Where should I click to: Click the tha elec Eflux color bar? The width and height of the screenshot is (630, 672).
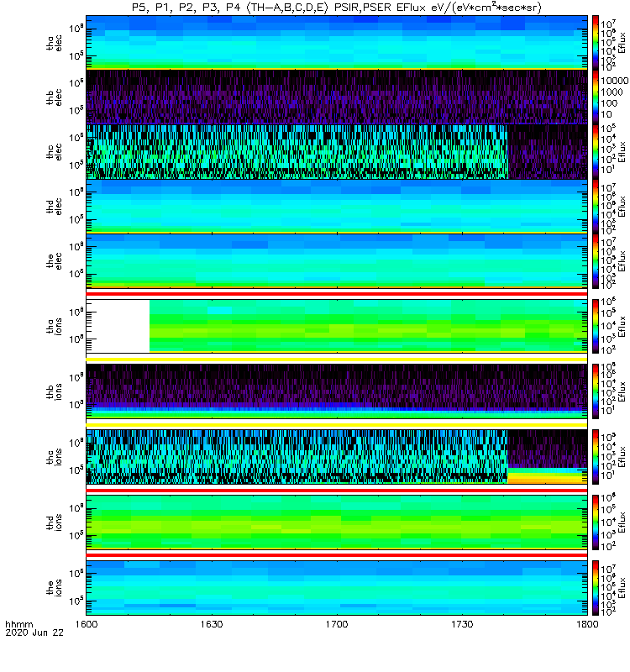(596, 43)
